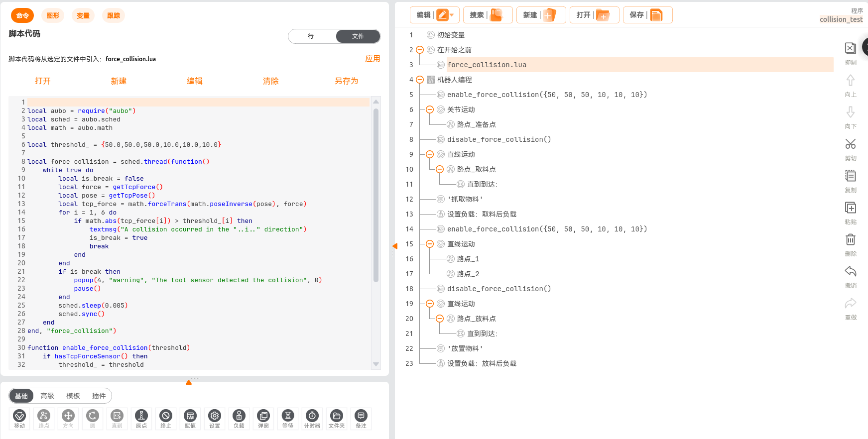Collapse the 在开始之前 tree node
The image size is (868, 439).
pos(420,50)
